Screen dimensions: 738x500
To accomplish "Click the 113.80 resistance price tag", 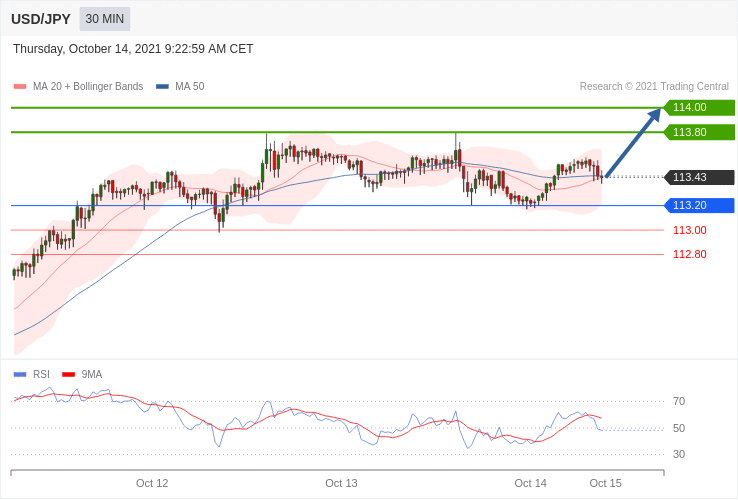I will pos(699,132).
